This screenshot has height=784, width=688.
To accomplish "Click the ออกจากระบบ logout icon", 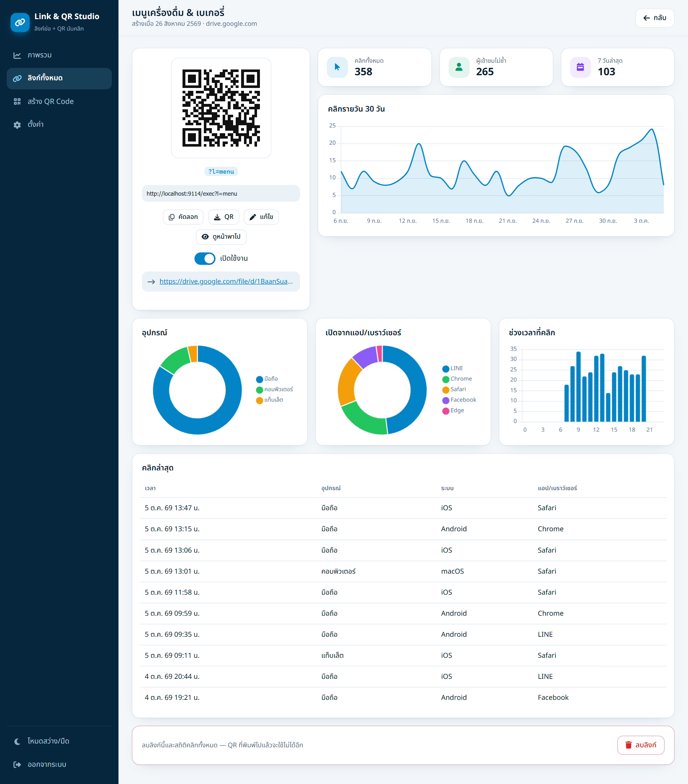I will point(17,765).
